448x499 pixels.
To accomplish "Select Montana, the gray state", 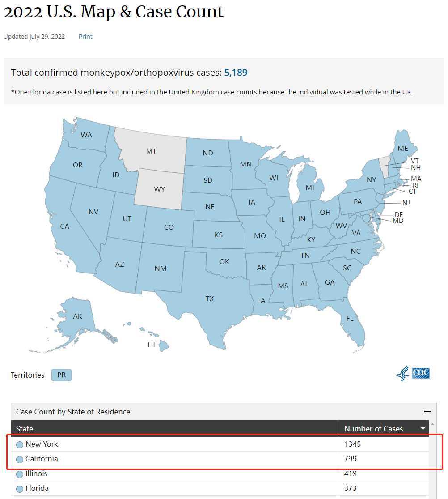I will [x=152, y=151].
